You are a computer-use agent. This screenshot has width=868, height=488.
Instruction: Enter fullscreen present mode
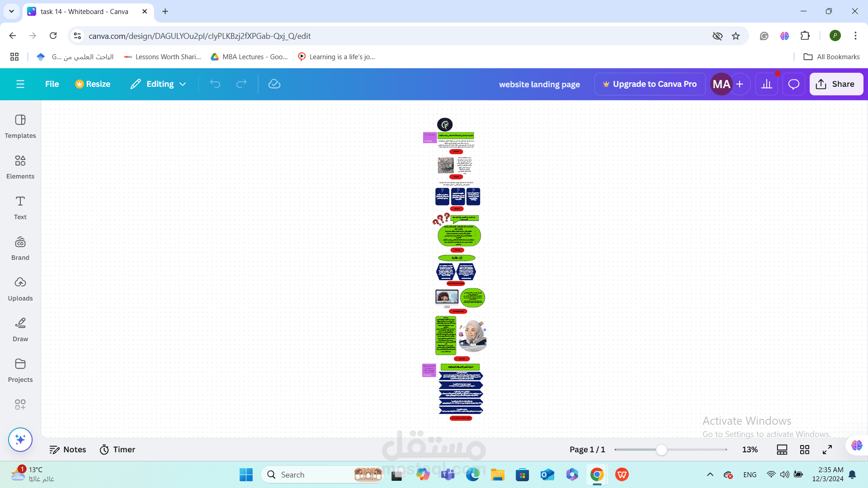(x=827, y=450)
